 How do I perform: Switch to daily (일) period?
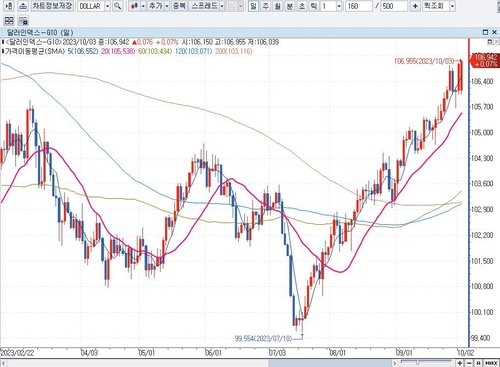click(x=253, y=6)
